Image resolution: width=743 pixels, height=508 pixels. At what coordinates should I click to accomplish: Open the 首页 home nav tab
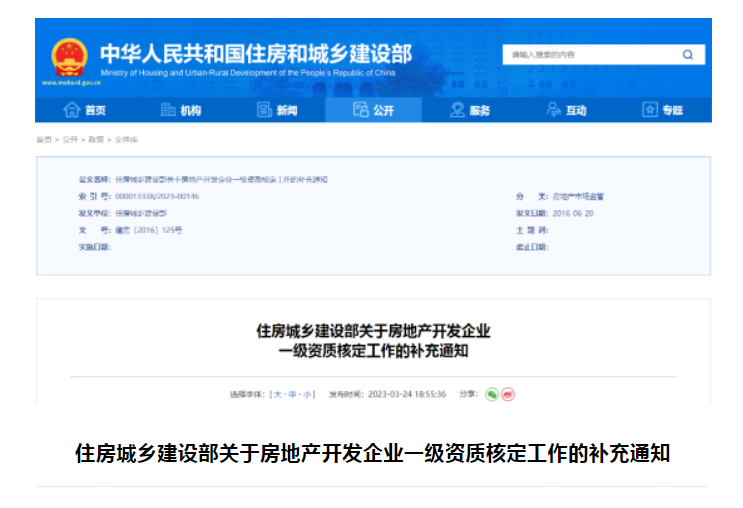(x=84, y=110)
